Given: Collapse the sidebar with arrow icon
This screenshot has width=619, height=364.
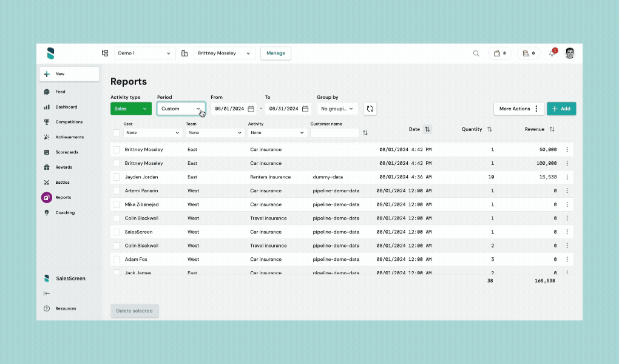Looking at the screenshot, I should (x=47, y=294).
